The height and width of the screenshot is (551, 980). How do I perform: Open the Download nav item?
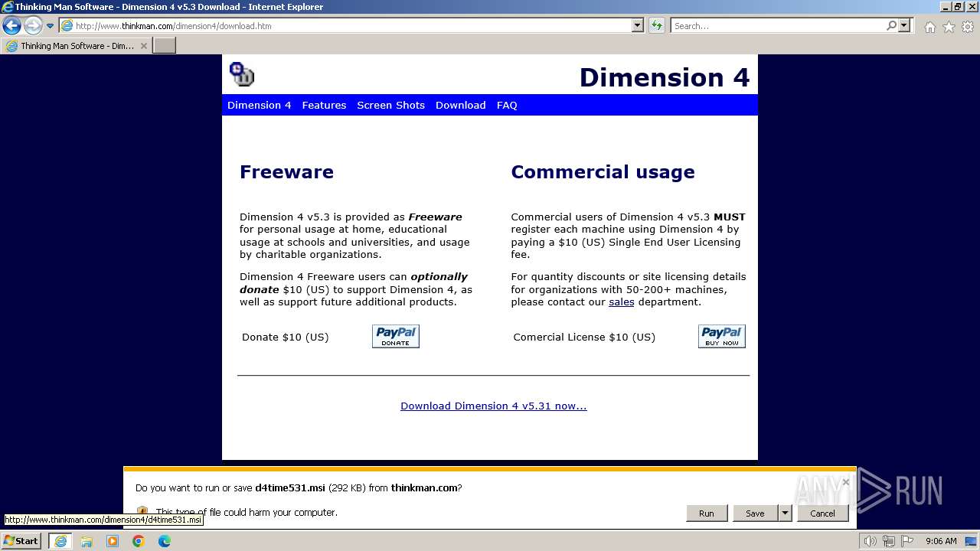(x=460, y=105)
